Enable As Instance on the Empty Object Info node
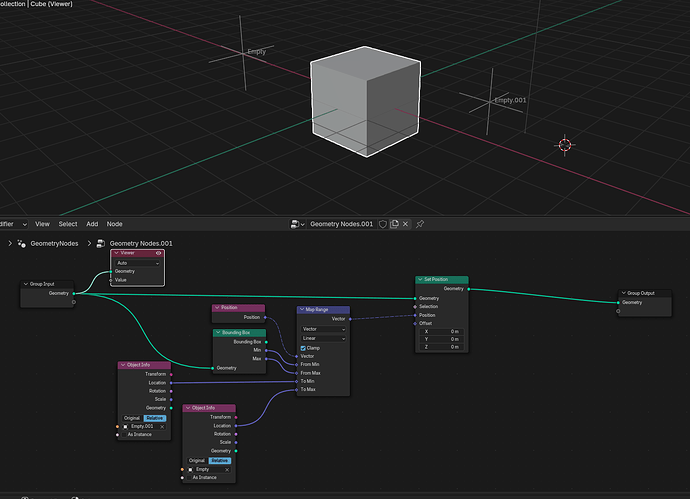690x499 pixels. [x=189, y=477]
